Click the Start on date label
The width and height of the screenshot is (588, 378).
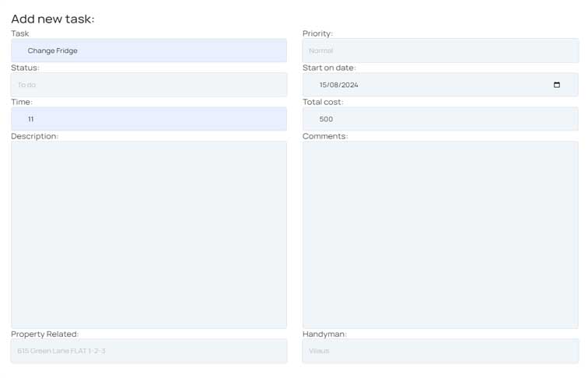[329, 68]
